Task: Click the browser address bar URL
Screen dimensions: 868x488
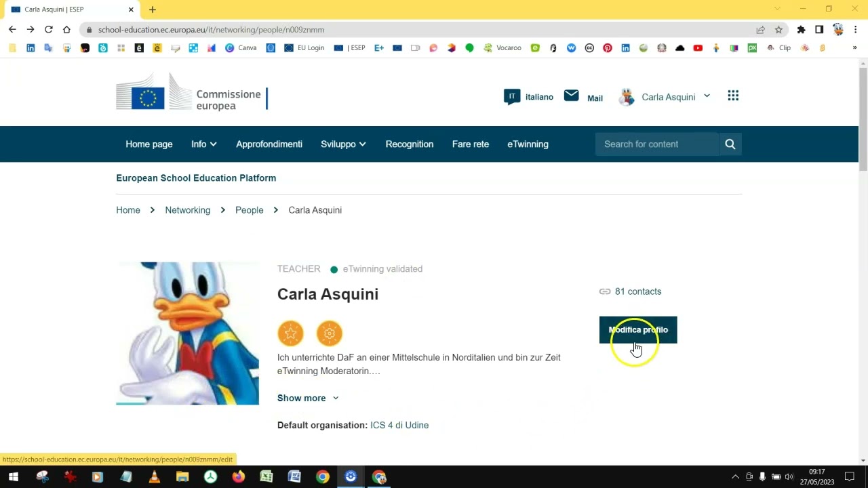Action: pos(211,30)
